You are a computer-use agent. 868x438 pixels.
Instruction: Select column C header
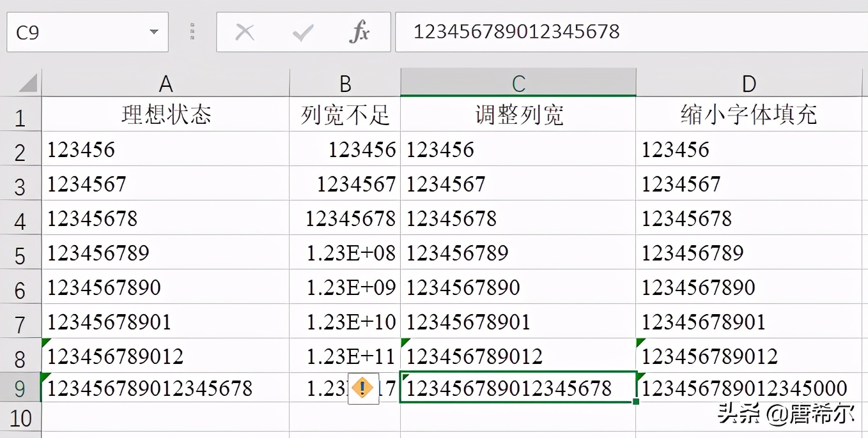518,83
